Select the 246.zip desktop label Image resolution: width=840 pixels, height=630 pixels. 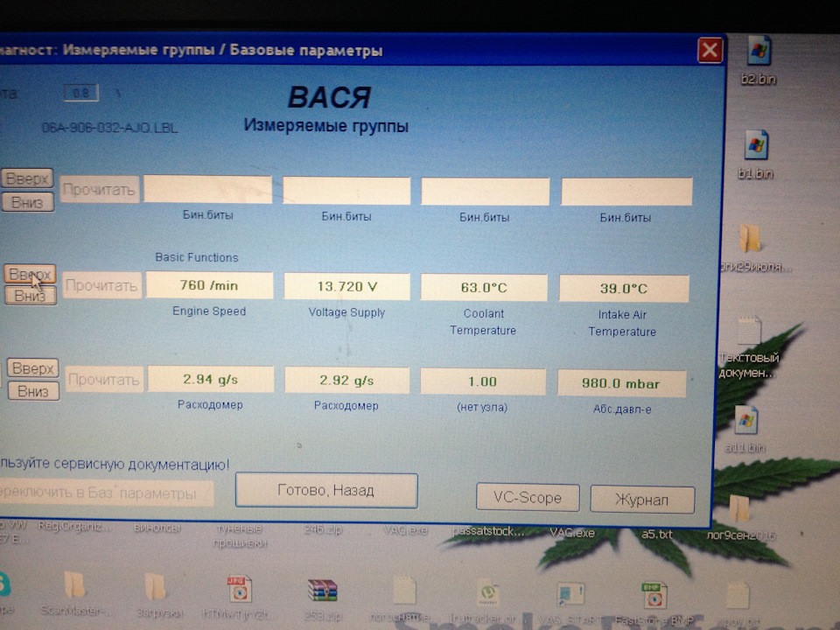(323, 529)
